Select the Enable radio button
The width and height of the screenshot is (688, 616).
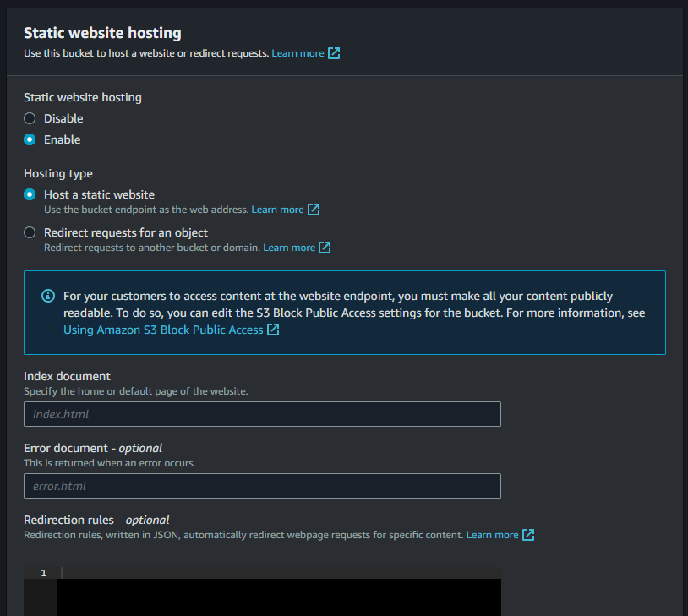(30, 139)
